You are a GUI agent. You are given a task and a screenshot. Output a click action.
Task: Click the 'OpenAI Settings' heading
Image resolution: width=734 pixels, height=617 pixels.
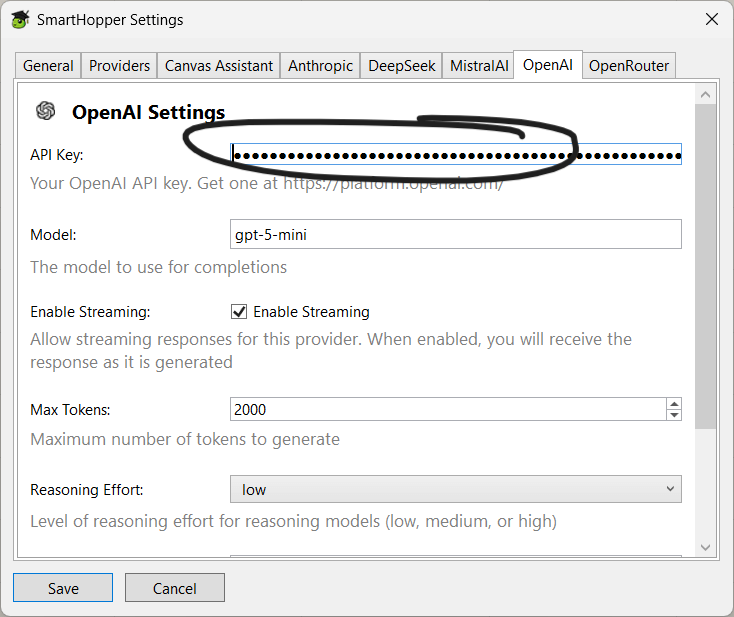[x=148, y=112]
